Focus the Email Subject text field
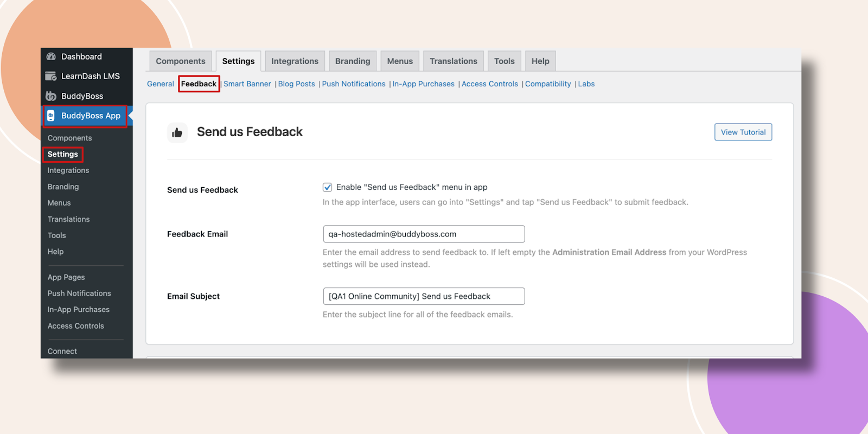The height and width of the screenshot is (434, 868). (x=424, y=296)
